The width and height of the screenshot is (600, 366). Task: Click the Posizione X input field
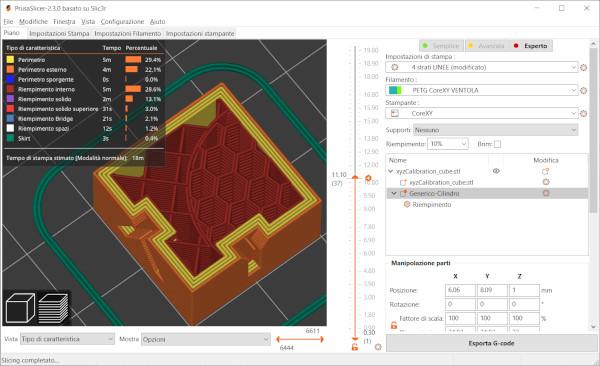point(460,290)
